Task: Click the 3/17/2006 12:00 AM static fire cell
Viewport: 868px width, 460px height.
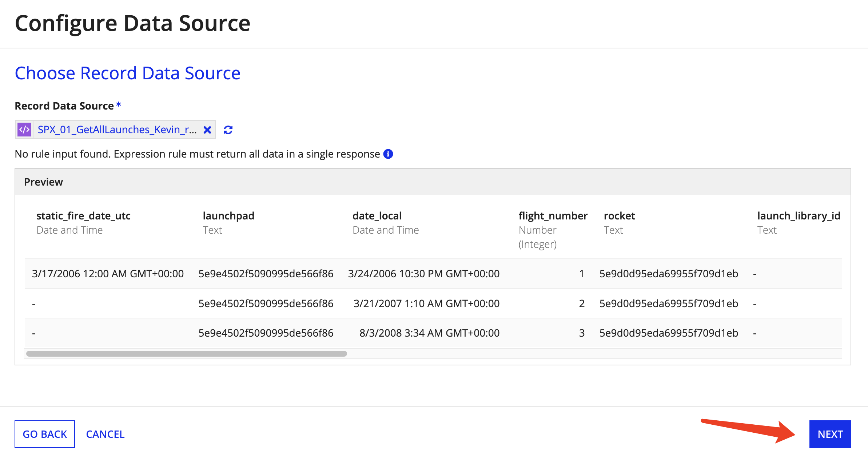Action: click(x=108, y=274)
